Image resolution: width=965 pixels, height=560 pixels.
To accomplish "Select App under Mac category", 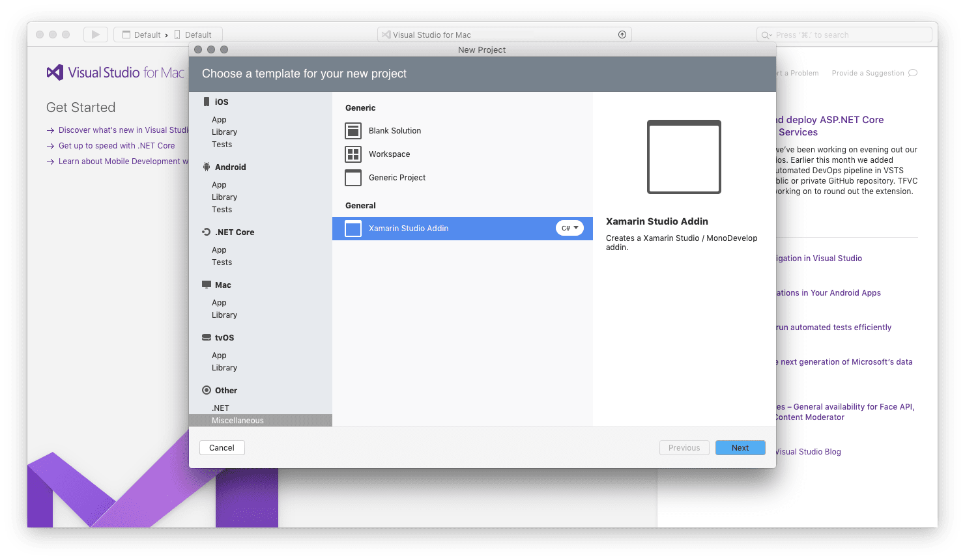I will (219, 303).
